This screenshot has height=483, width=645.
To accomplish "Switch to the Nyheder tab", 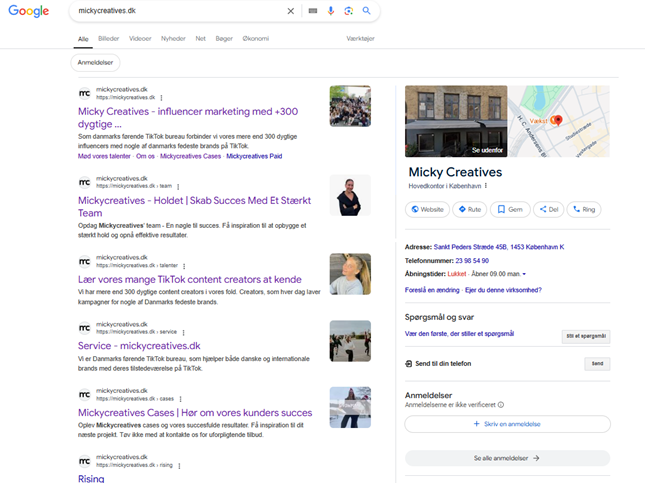I will click(173, 39).
